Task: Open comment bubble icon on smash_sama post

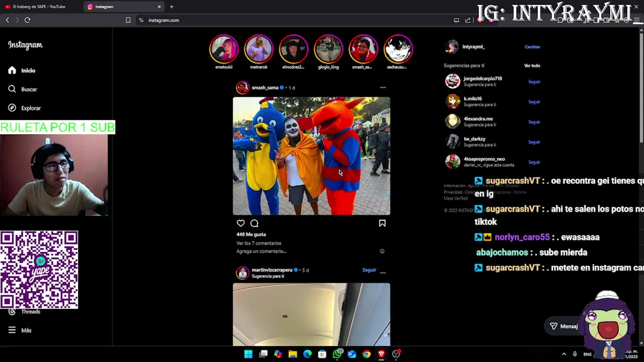Action: click(x=255, y=223)
